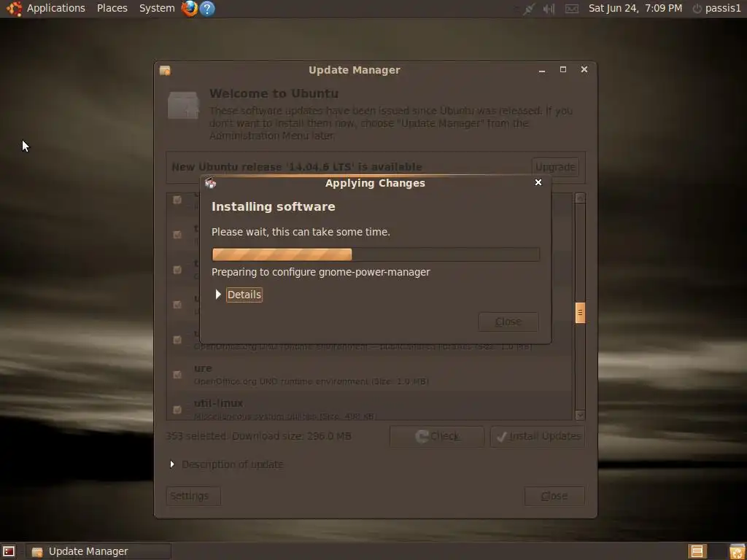Click the Details label button
The image size is (747, 560).
(x=244, y=295)
